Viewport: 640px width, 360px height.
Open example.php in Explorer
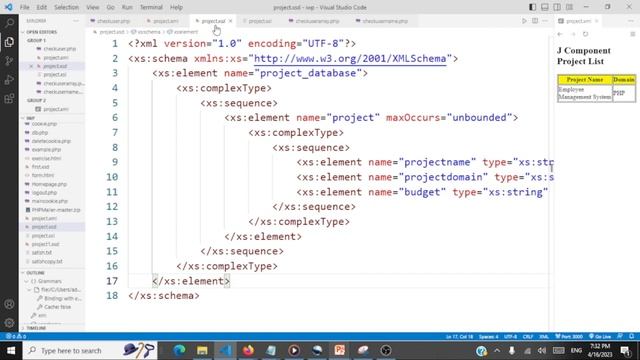point(46,150)
